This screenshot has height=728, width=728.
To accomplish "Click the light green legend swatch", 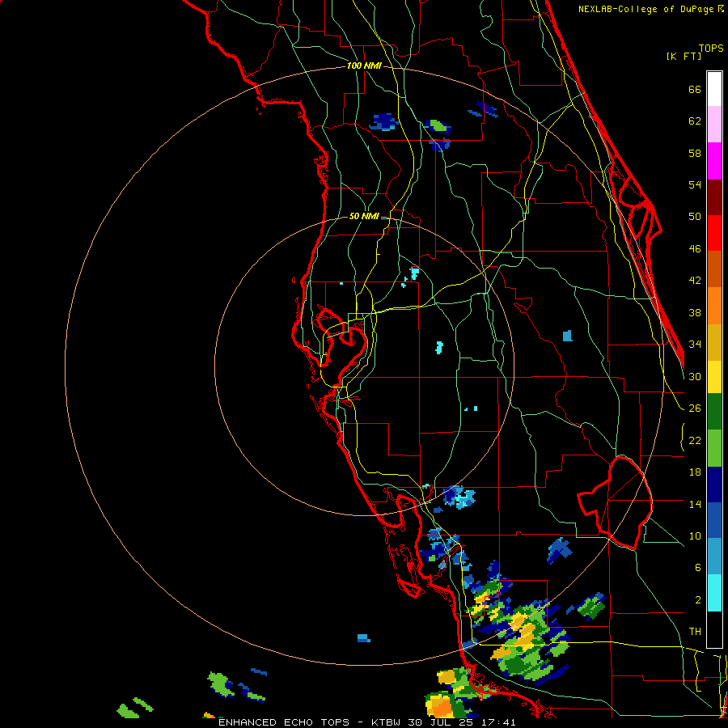I will tap(714, 448).
